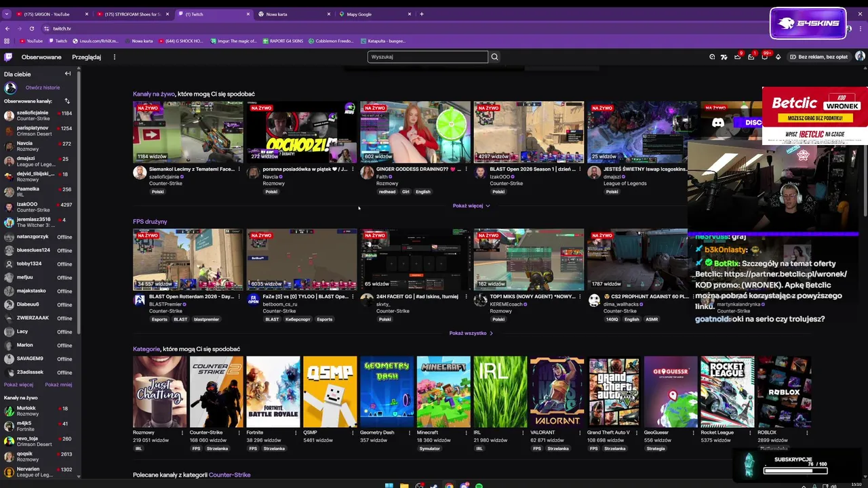The height and width of the screenshot is (488, 868).
Task: Select Nervarien in Kanały na żywo list
Action: tap(39, 472)
